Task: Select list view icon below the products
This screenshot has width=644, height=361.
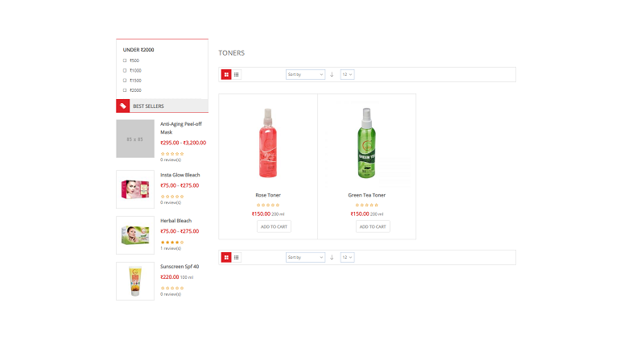Action: click(x=236, y=257)
